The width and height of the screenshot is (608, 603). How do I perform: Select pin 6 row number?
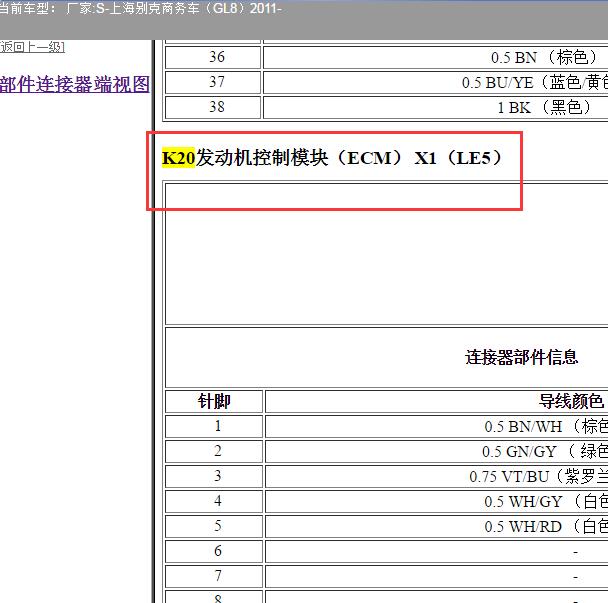pyautogui.click(x=214, y=551)
